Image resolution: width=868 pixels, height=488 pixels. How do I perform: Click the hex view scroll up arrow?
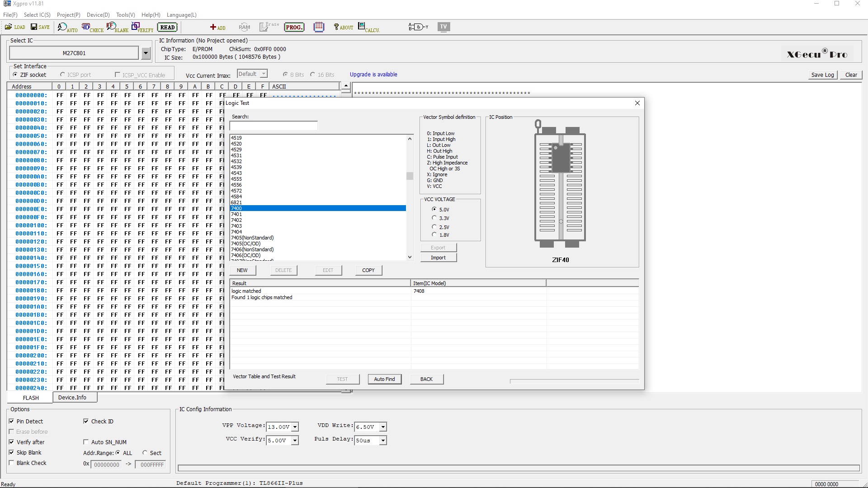tap(346, 85)
